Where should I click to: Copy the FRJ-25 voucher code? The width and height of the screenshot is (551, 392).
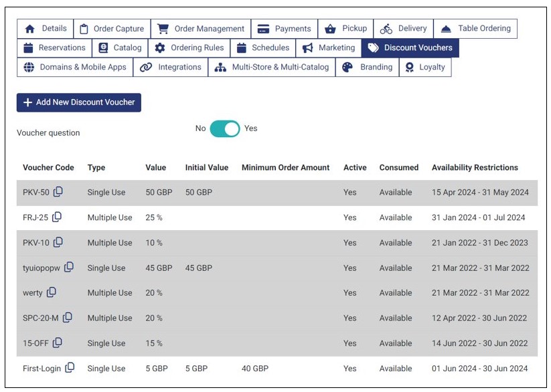57,217
